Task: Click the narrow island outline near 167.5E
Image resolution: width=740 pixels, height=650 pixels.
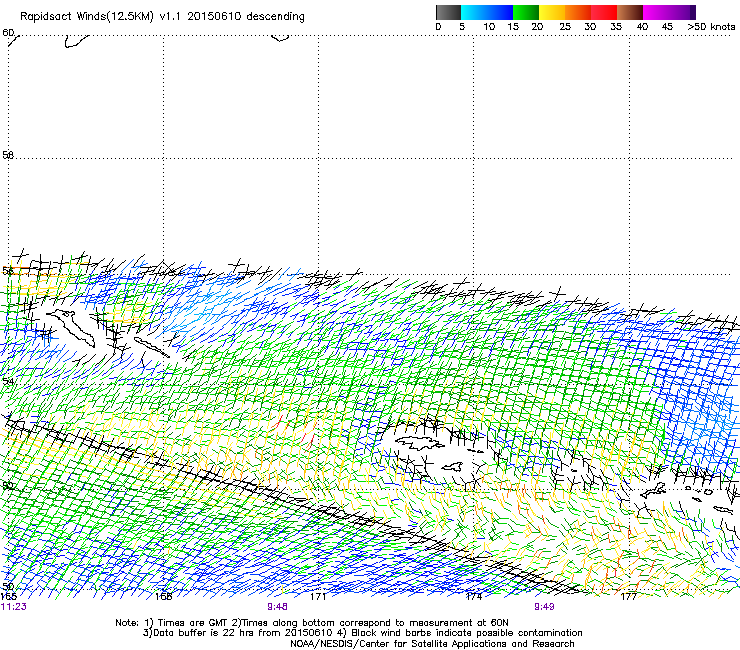Action: (151, 347)
